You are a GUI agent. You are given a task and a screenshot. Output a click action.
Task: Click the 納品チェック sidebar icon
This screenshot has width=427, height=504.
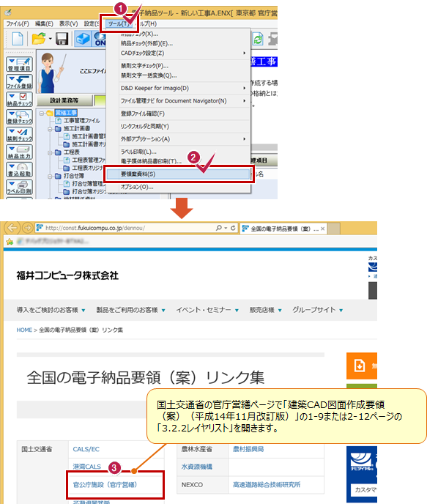click(20, 100)
